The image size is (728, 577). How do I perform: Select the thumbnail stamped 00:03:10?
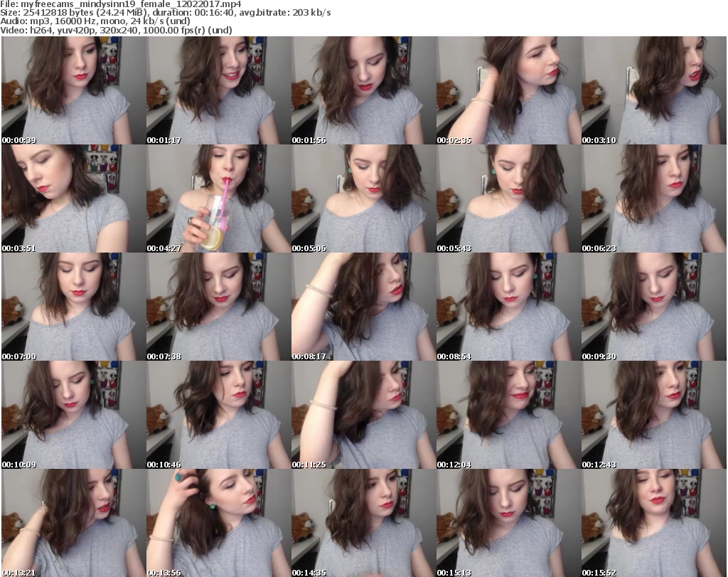[654, 90]
